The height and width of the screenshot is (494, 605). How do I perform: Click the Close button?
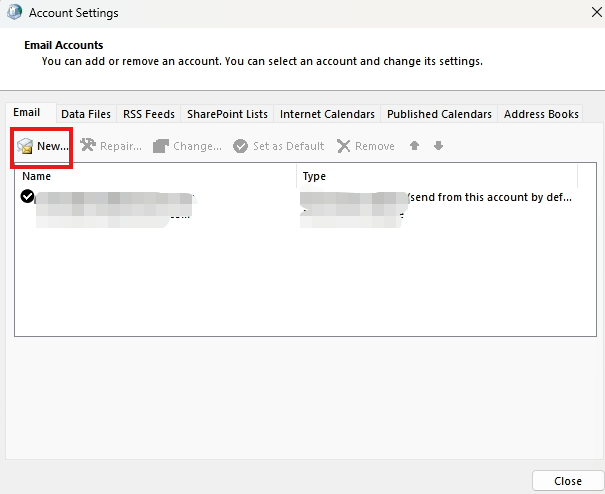[x=568, y=481]
